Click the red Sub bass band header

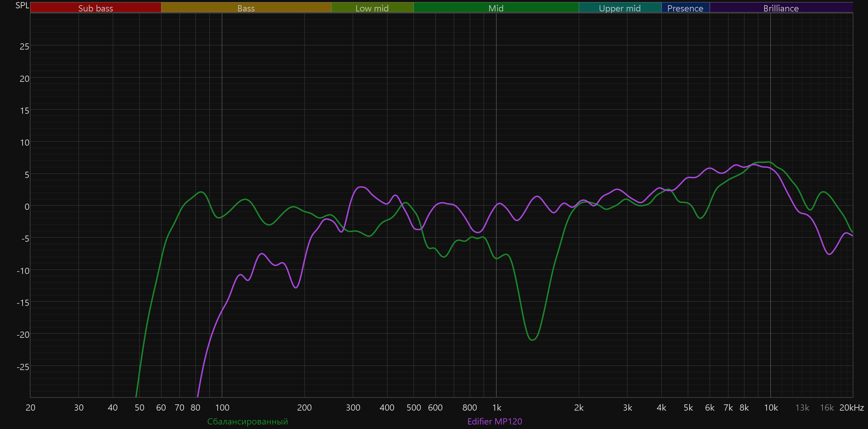coord(95,8)
